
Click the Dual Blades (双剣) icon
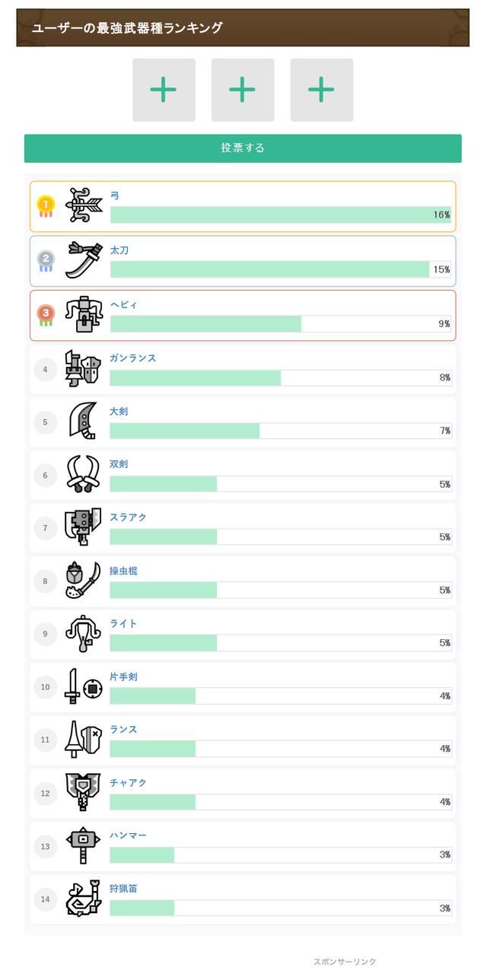82,476
